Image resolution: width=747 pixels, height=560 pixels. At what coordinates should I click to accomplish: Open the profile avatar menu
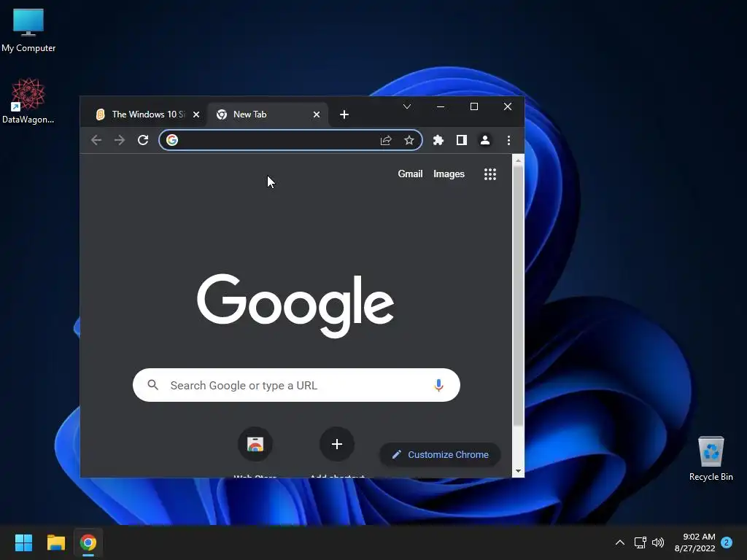(x=485, y=140)
